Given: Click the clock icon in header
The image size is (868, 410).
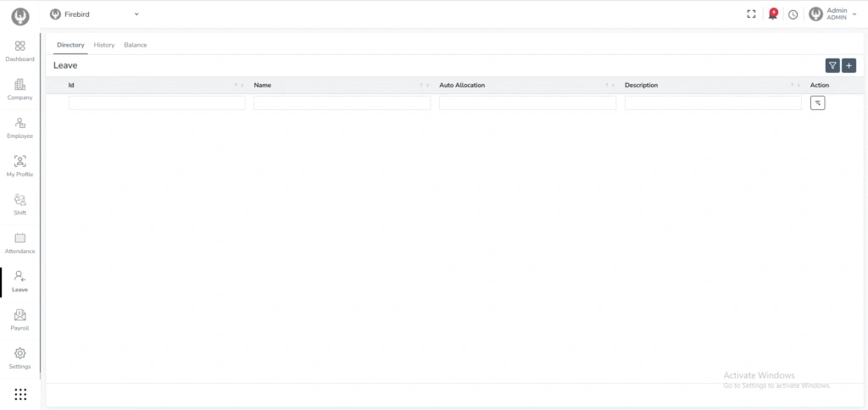Looking at the screenshot, I should pyautogui.click(x=793, y=14).
